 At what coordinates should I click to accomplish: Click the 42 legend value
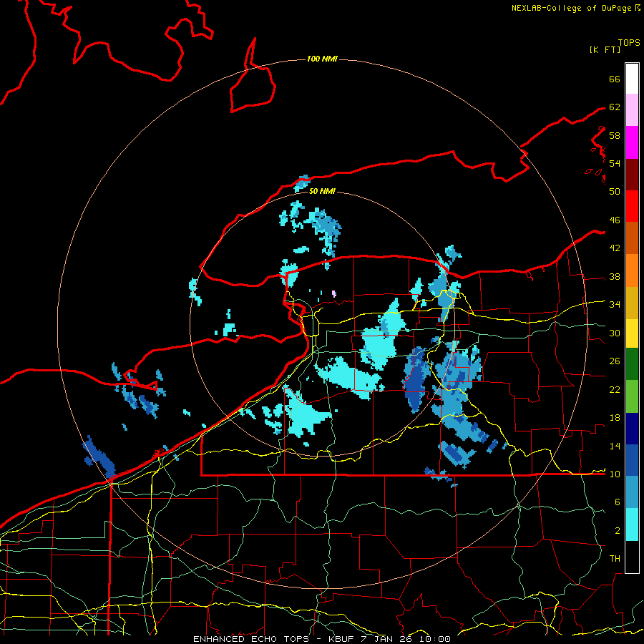[x=615, y=248]
